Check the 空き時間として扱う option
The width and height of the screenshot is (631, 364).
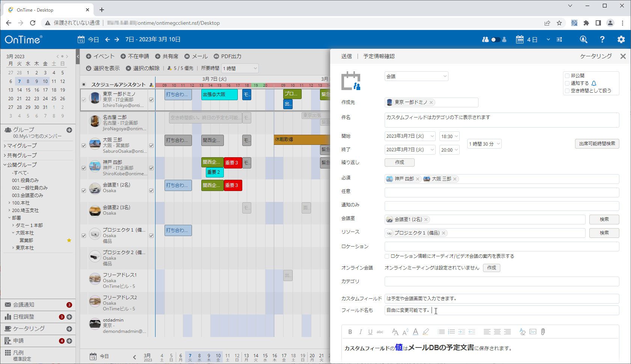tap(567, 91)
